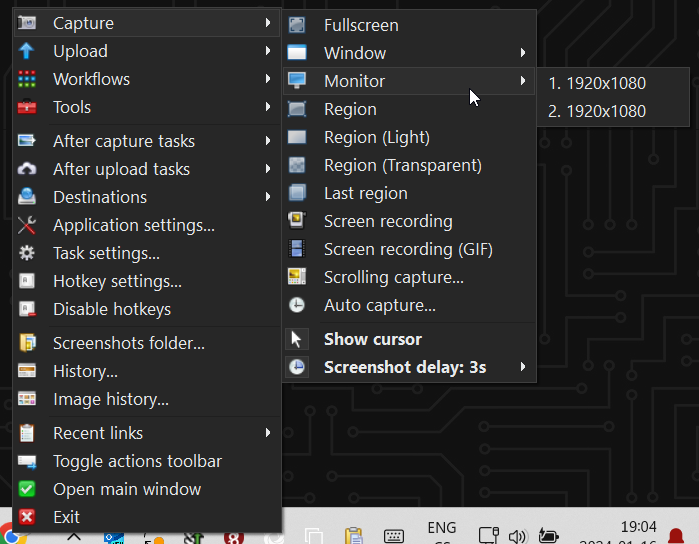Expand the Recent links submenu

pos(98,433)
